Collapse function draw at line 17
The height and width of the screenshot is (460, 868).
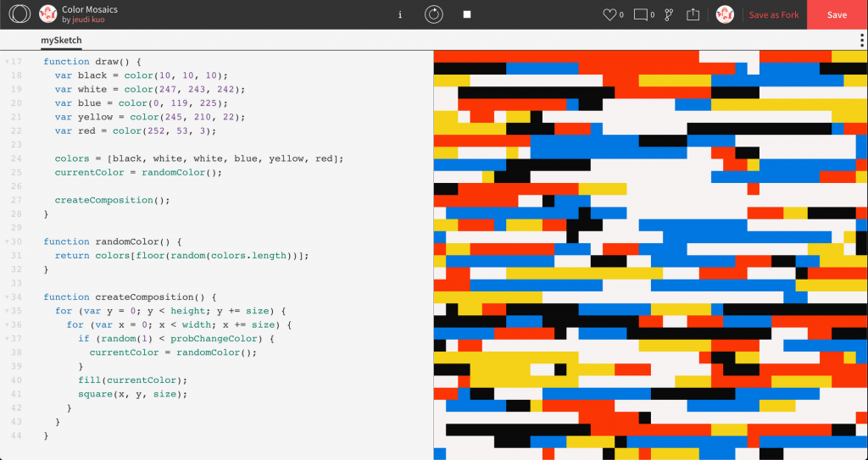7,62
